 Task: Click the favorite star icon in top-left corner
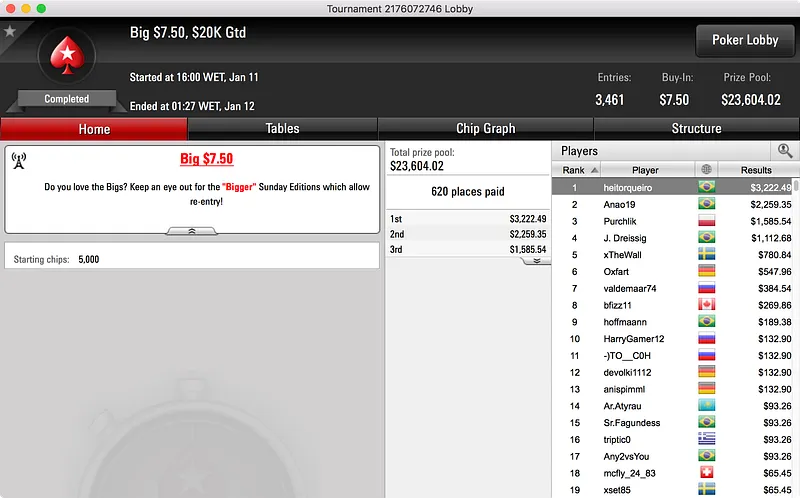point(10,32)
